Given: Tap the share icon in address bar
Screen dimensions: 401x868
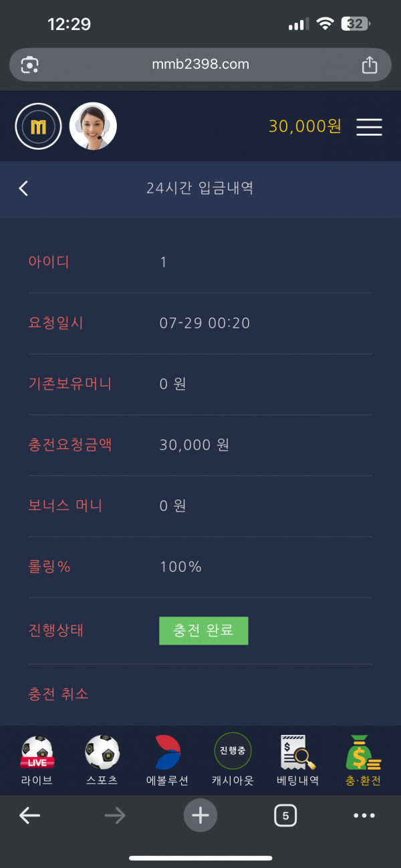Looking at the screenshot, I should (370, 65).
